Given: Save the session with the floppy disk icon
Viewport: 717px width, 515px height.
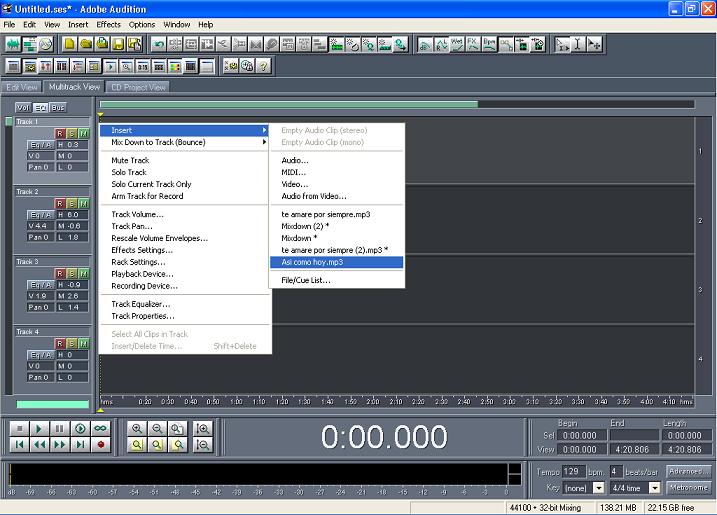Looking at the screenshot, I should 118,44.
